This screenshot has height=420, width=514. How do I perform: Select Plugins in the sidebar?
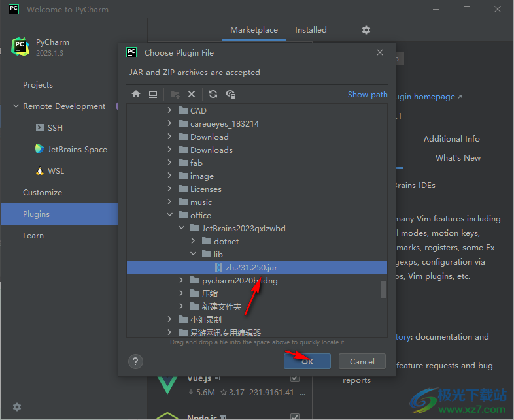[59, 214]
